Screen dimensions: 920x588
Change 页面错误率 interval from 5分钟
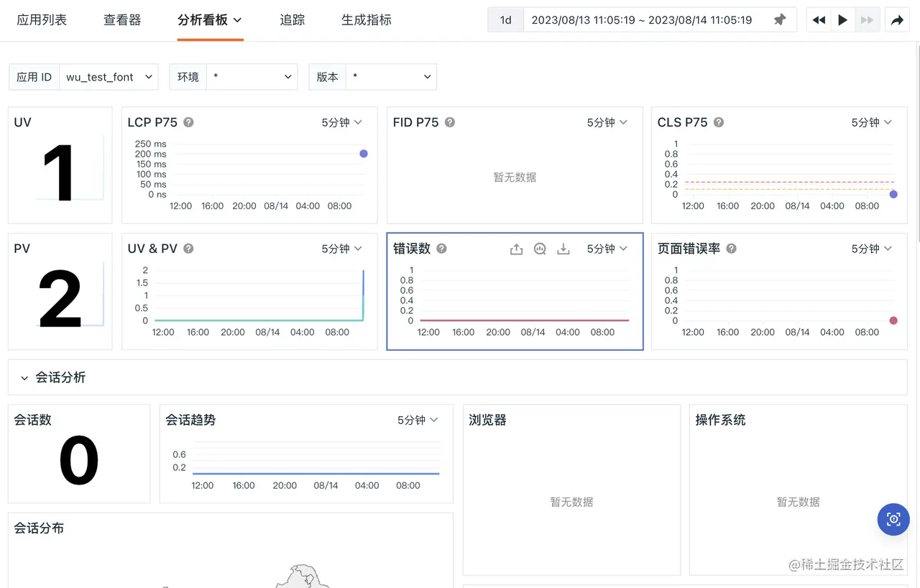click(872, 249)
